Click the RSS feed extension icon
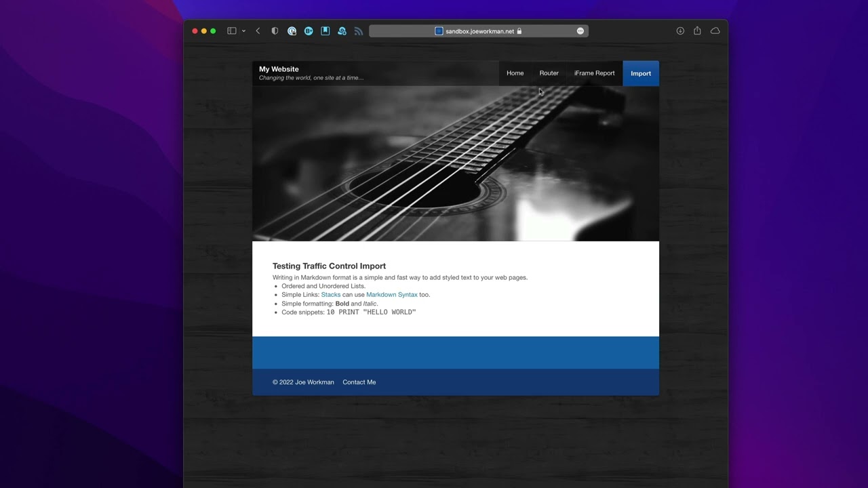Screen dimensions: 868x488 point(359,31)
